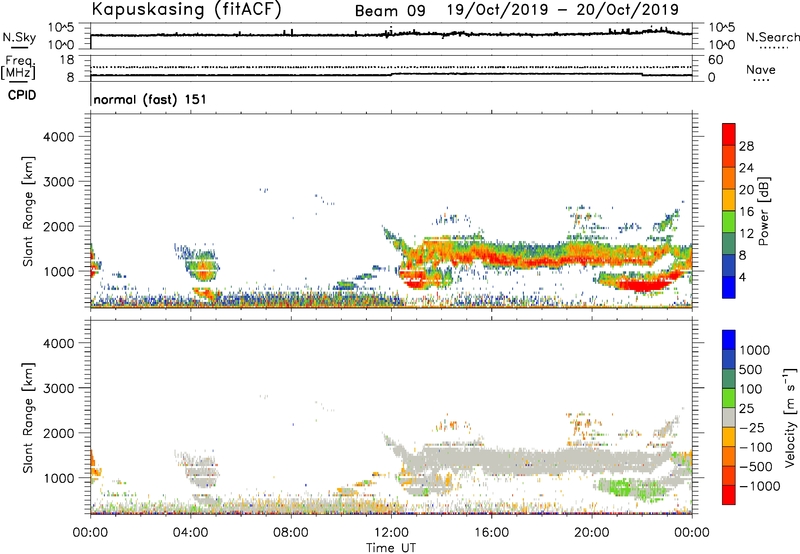Click the 'CPID' label
Image resolution: width=800 pixels, height=554 pixels.
(x=22, y=95)
